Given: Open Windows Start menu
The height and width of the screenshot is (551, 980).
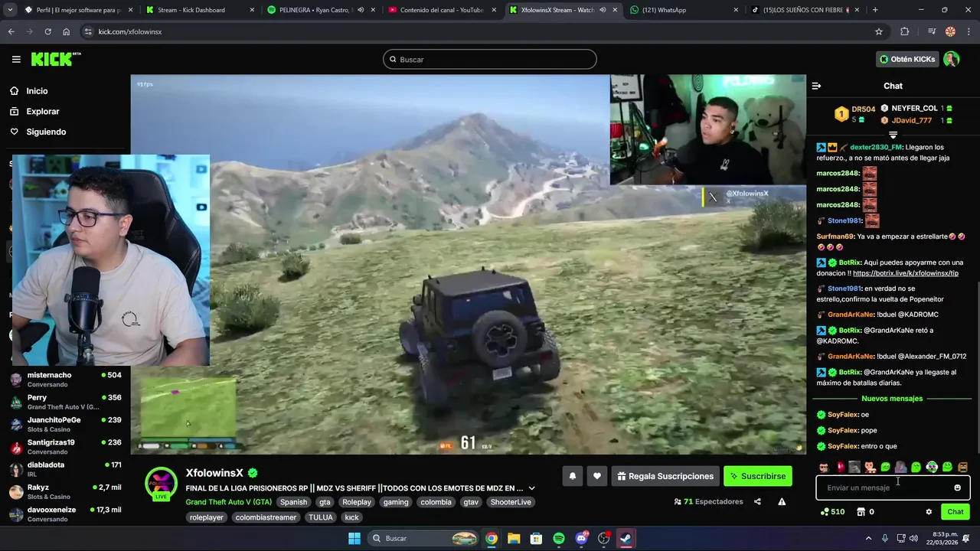Looking at the screenshot, I should click(354, 539).
